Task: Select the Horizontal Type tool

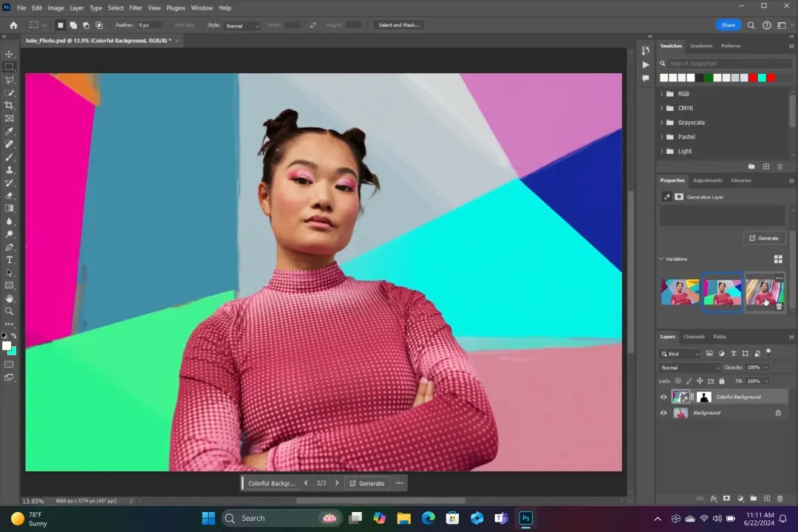Action: (10, 260)
